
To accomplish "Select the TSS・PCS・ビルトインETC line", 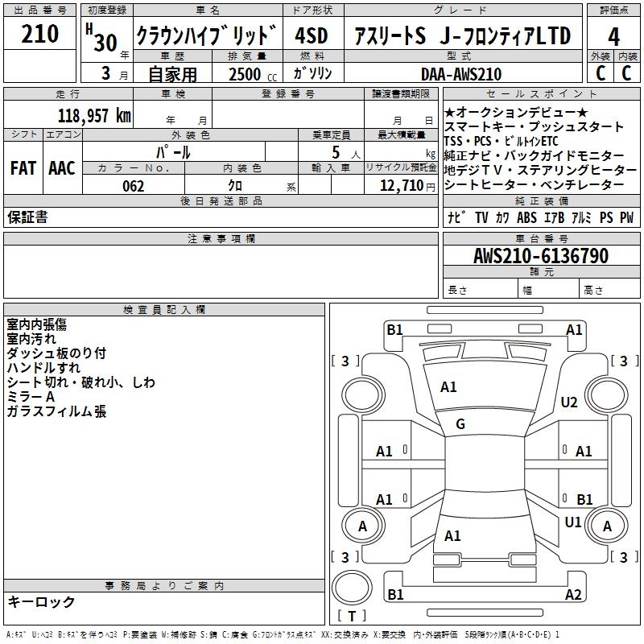I will click(x=501, y=141).
